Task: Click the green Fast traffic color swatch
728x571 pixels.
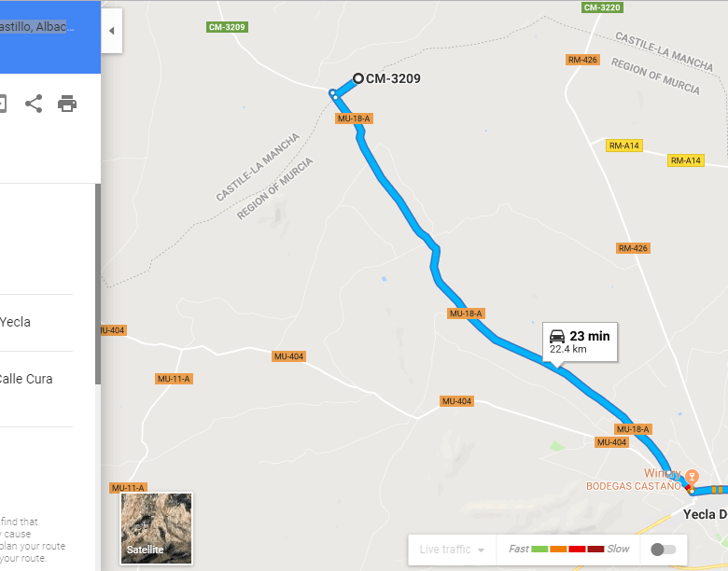Action: [x=539, y=550]
